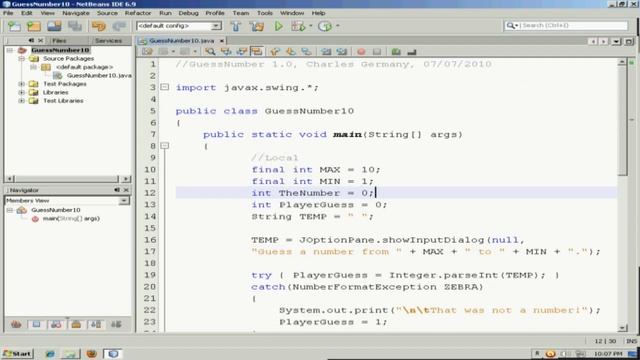Click the Find Next Occurrence editor icon
This screenshot has width=640, height=360.
click(x=241, y=52)
